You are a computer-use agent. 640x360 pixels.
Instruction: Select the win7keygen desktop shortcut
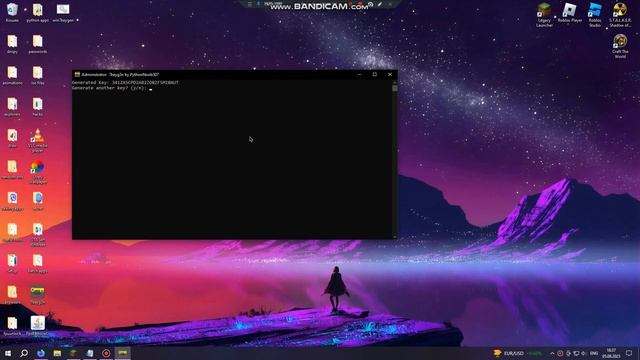click(63, 12)
